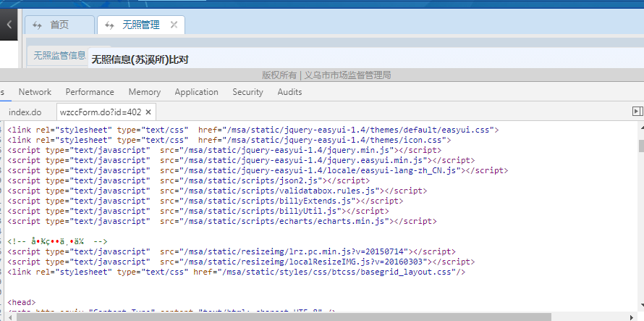
Task: Click the 无照信息(苏溪所)比对 dialog title
Action: [x=140, y=59]
